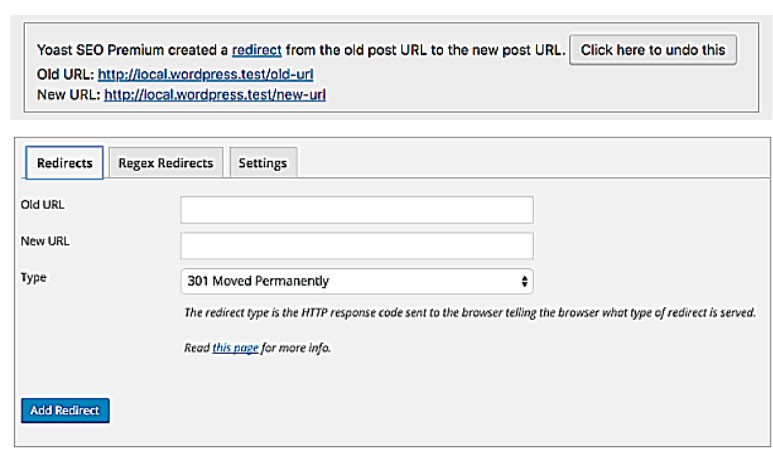Focus the New URL input field

click(x=356, y=246)
